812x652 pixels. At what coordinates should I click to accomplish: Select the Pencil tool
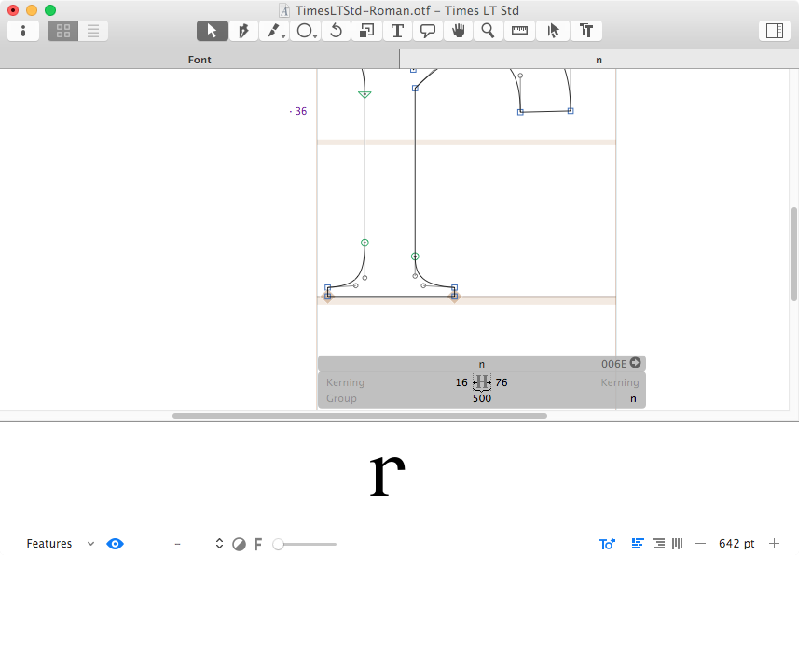point(274,31)
